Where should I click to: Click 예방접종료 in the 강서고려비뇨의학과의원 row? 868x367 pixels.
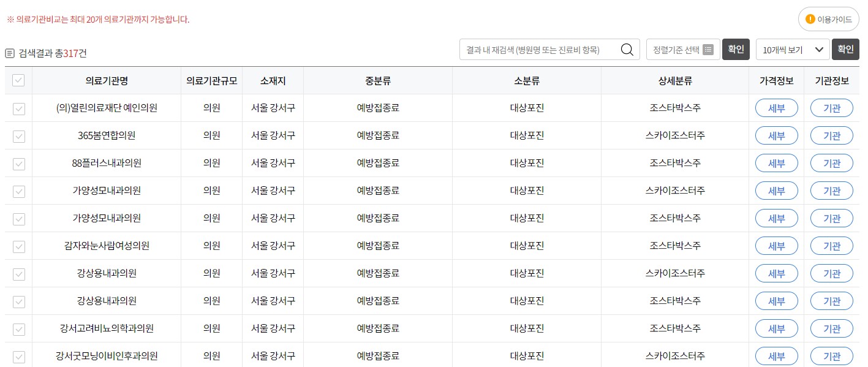(x=378, y=329)
